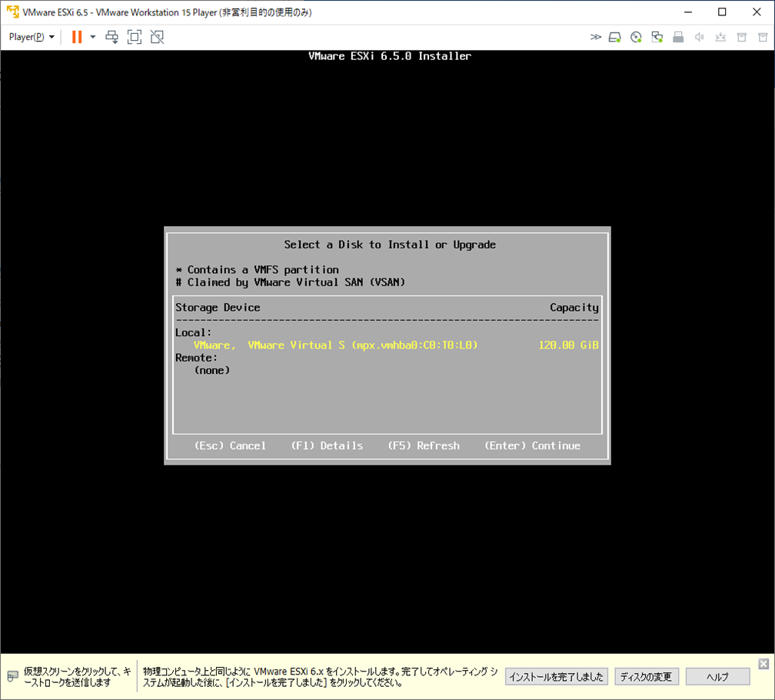Click the keyboard icon in hint bar
775x700 pixels.
(13, 676)
